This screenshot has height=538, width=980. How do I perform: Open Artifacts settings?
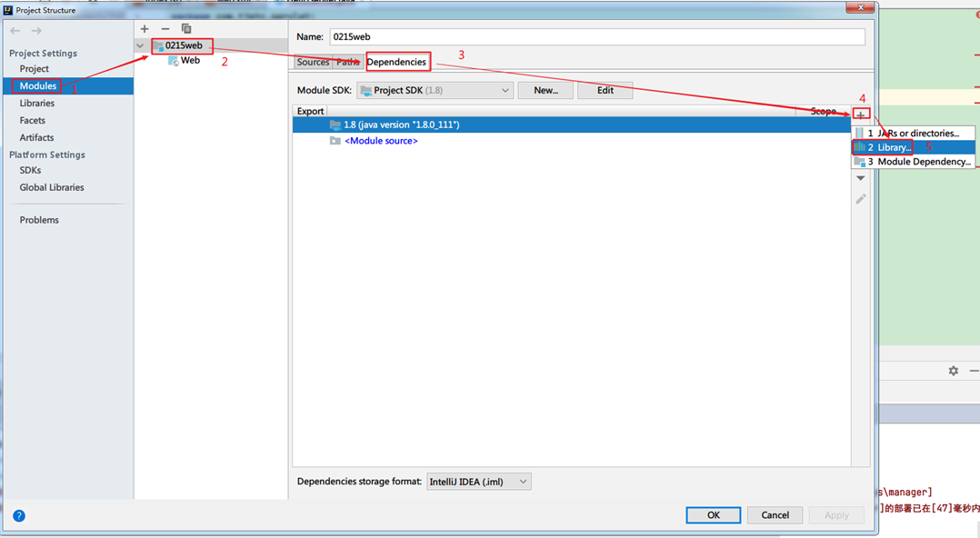(x=36, y=137)
